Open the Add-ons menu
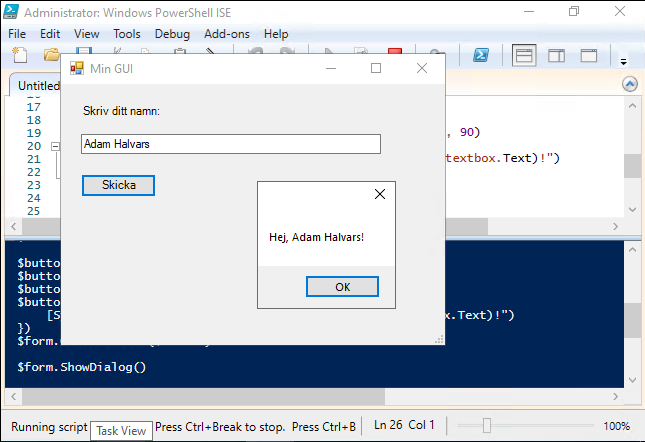This screenshot has height=442, width=645. 226,34
